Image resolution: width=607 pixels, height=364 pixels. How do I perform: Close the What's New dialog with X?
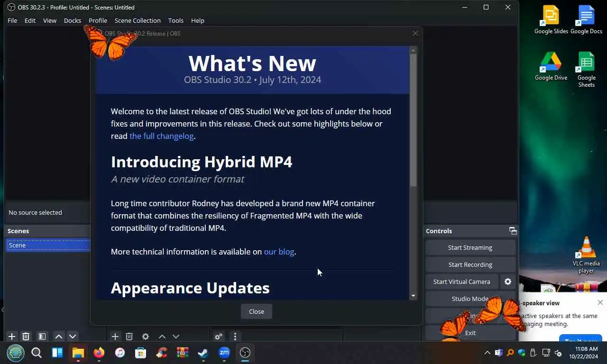pyautogui.click(x=415, y=33)
